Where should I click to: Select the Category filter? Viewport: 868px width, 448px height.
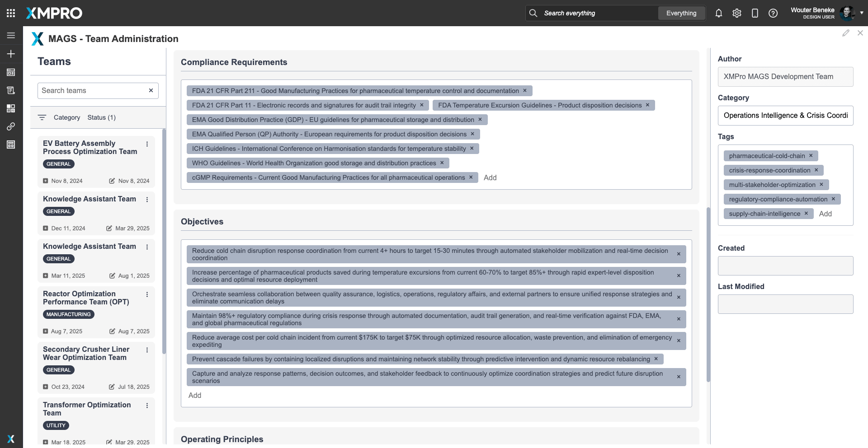(x=66, y=117)
